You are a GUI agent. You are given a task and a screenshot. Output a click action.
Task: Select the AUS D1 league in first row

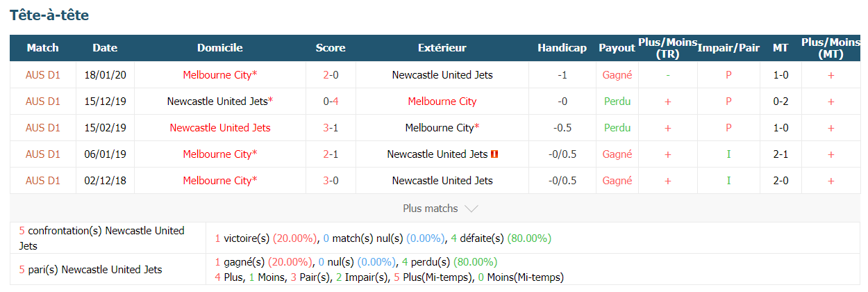pyautogui.click(x=43, y=74)
